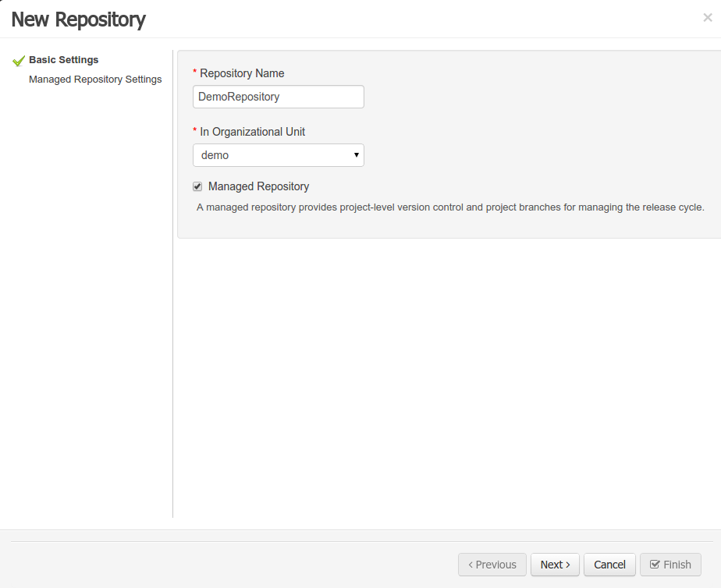Click the Managed Repository checkbox label text

258,187
